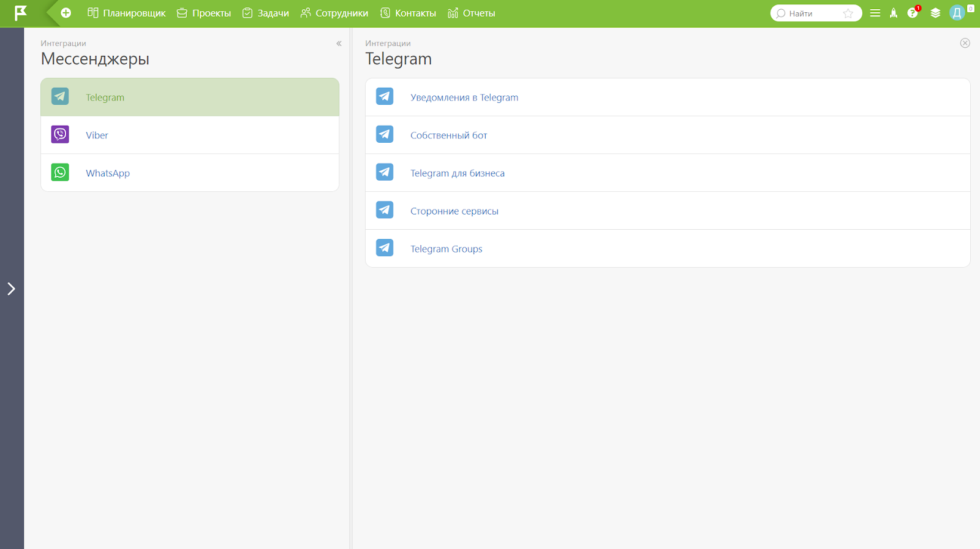
Task: Click the icon beside Уведомления в Telegram
Action: (x=385, y=96)
